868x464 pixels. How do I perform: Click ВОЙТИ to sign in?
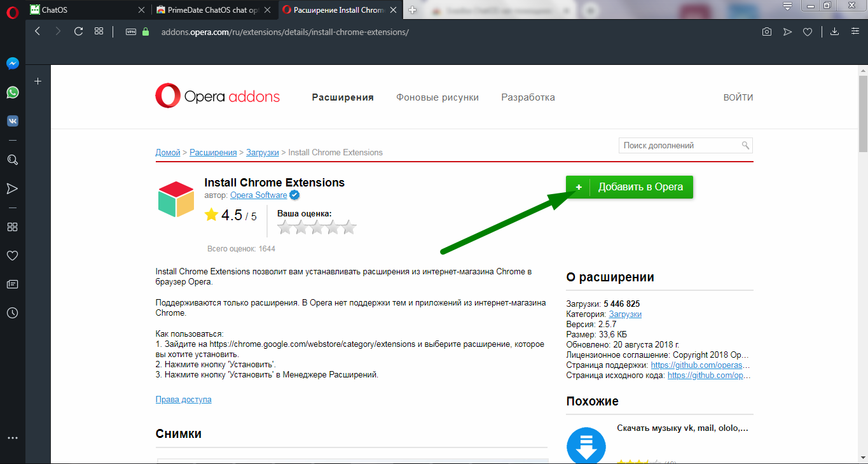[738, 97]
